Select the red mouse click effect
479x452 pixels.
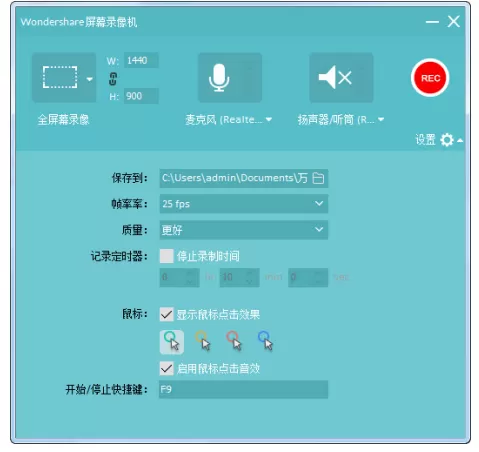pyautogui.click(x=234, y=341)
